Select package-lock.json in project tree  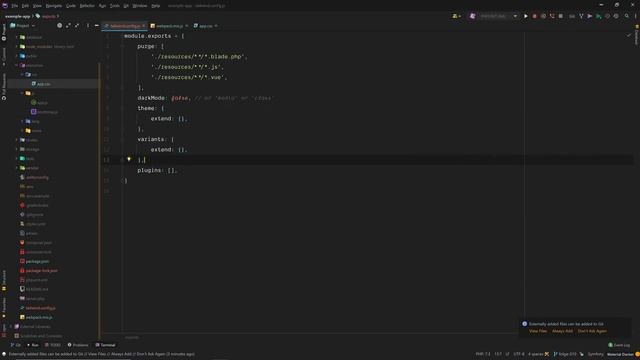[41, 271]
